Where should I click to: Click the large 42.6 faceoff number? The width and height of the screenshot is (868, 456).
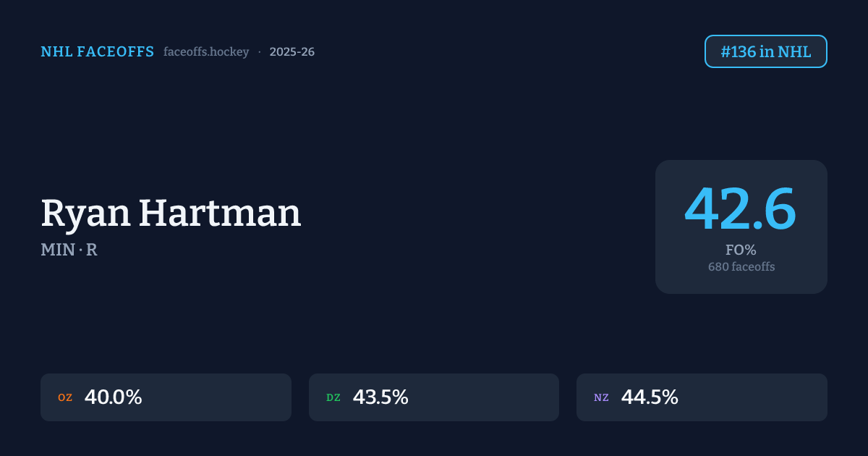click(740, 209)
